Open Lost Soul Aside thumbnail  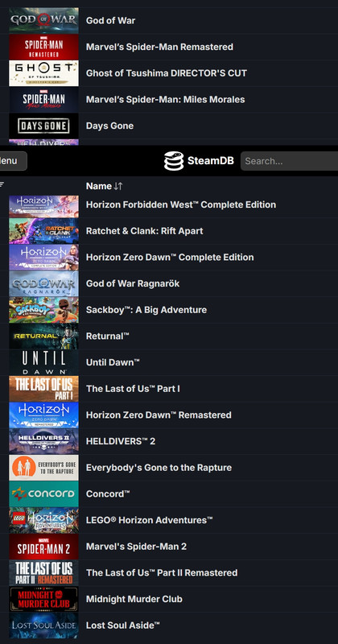point(43,625)
